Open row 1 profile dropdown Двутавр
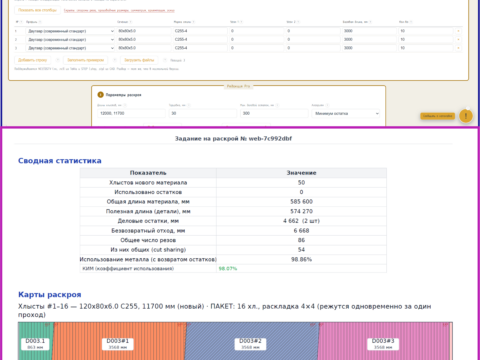Screen dimensions: 480x360 click(x=70, y=31)
